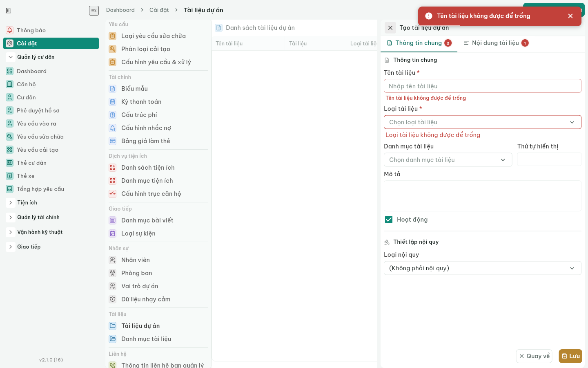Viewport: 588px width, 368px height.
Task: Expand the Tiện ích section
Action: point(11,203)
